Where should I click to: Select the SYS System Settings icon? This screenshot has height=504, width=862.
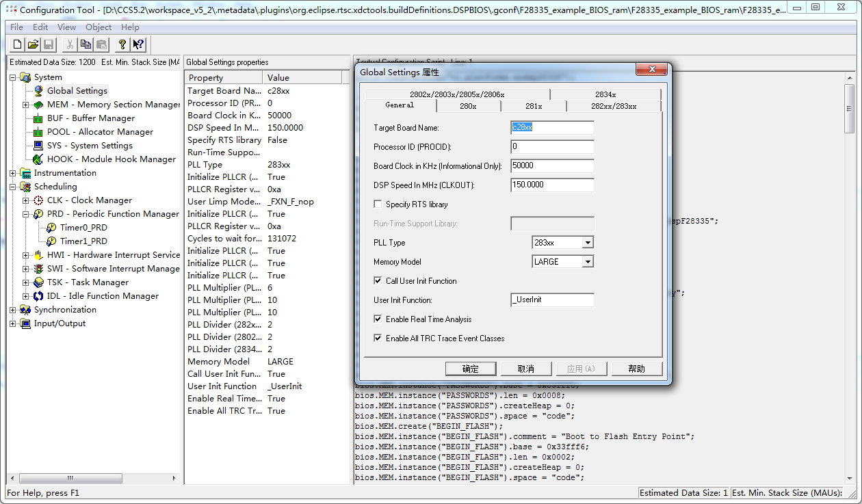coord(38,146)
